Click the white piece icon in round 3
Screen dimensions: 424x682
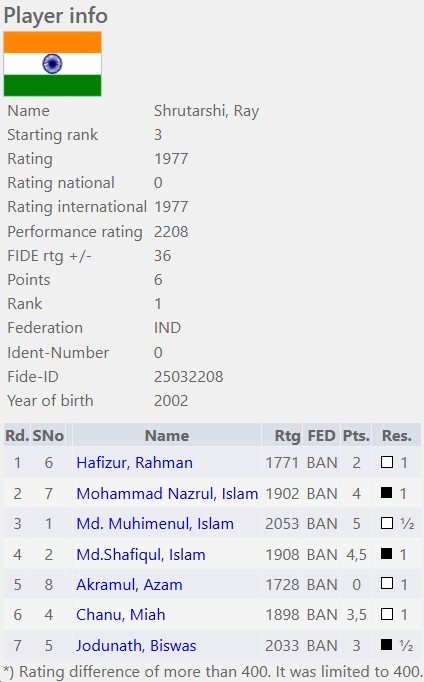[x=387, y=523]
